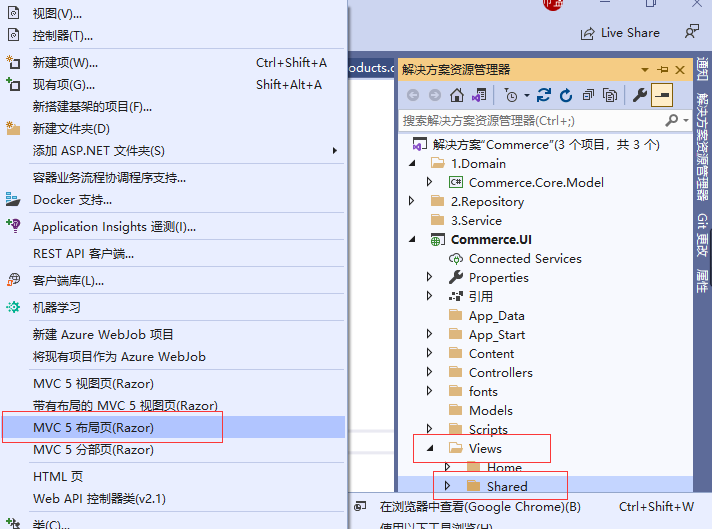The width and height of the screenshot is (712, 529).
Task: Expand the Shared folder
Action: point(448,485)
